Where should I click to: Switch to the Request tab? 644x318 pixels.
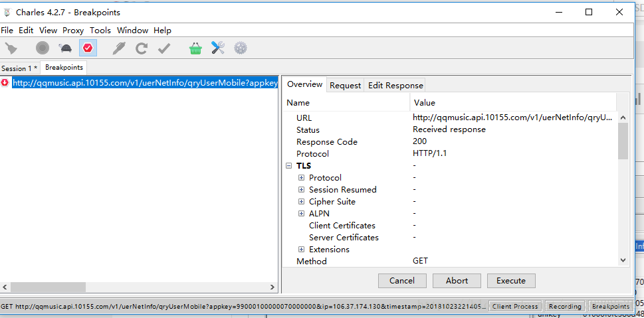click(x=345, y=86)
